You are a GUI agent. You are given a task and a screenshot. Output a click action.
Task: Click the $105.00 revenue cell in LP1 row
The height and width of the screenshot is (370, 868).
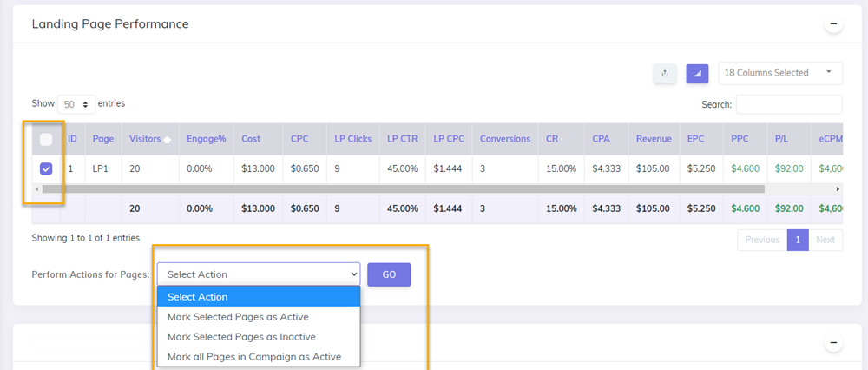point(654,169)
